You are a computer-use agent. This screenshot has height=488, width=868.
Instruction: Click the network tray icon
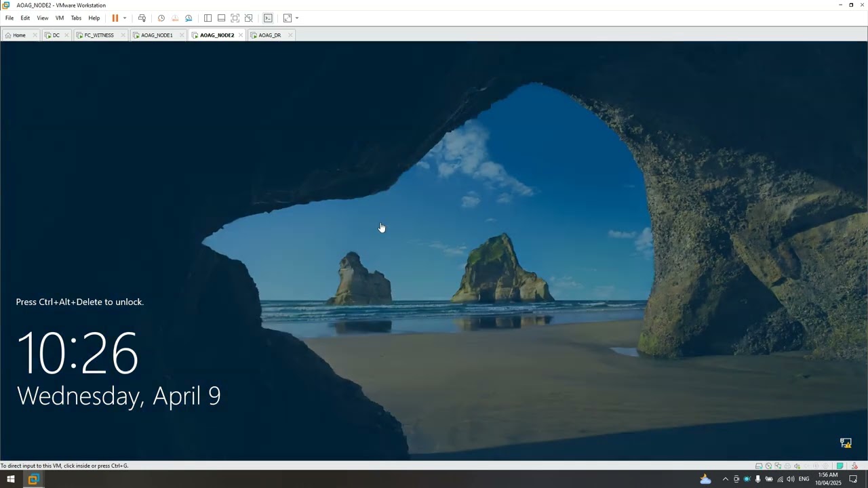click(x=780, y=479)
